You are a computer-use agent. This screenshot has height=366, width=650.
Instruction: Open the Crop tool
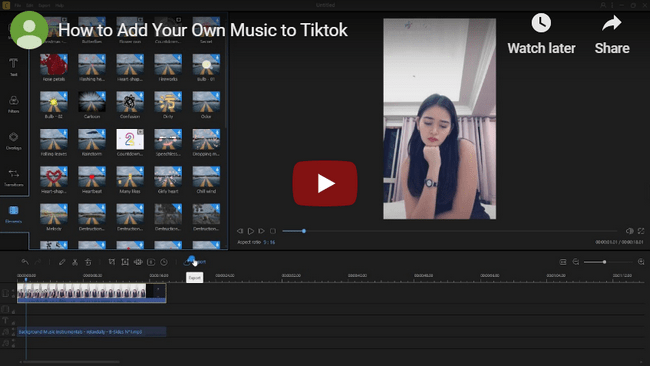tap(112, 262)
